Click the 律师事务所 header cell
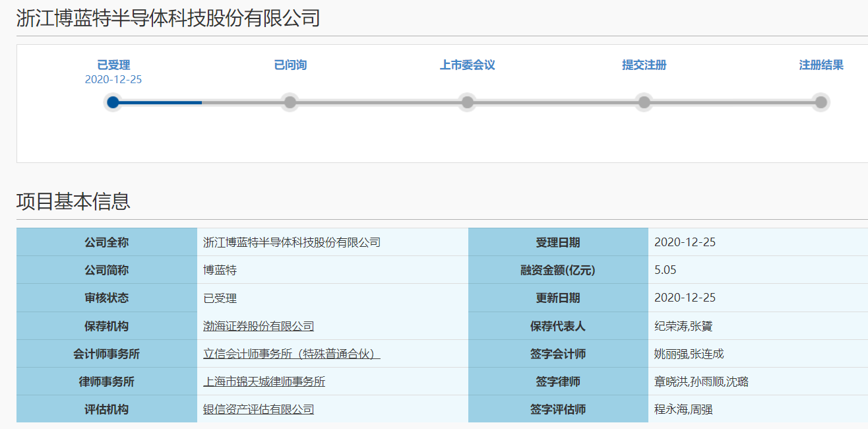The image size is (868, 429). coord(107,381)
